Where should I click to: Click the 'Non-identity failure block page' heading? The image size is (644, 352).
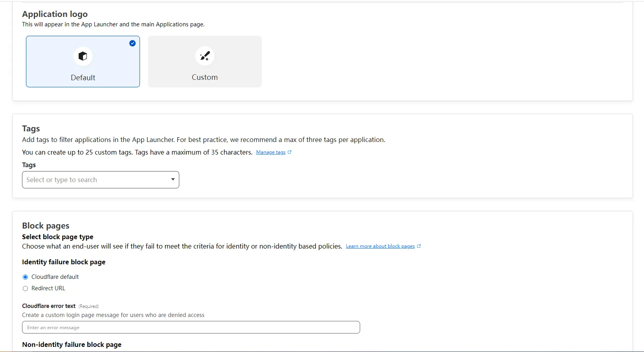pos(72,345)
